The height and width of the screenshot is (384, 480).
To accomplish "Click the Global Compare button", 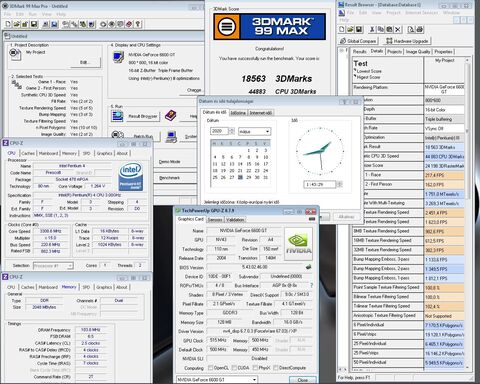I will 358,41.
